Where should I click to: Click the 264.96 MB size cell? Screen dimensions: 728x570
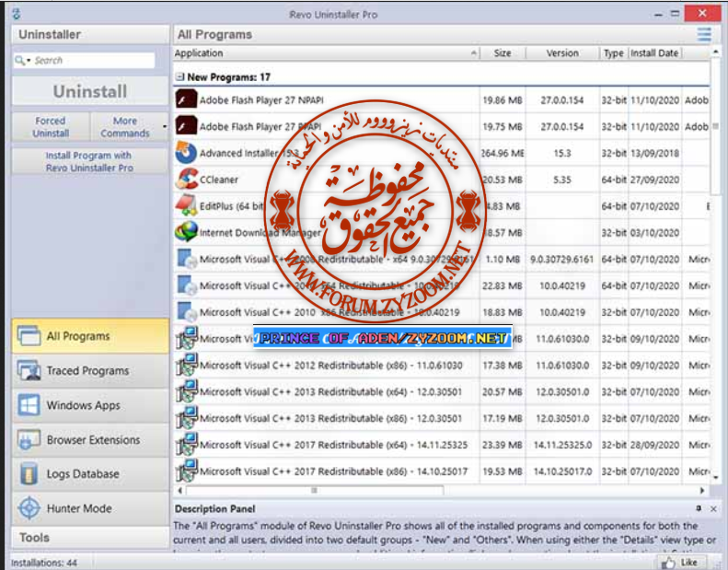click(503, 153)
